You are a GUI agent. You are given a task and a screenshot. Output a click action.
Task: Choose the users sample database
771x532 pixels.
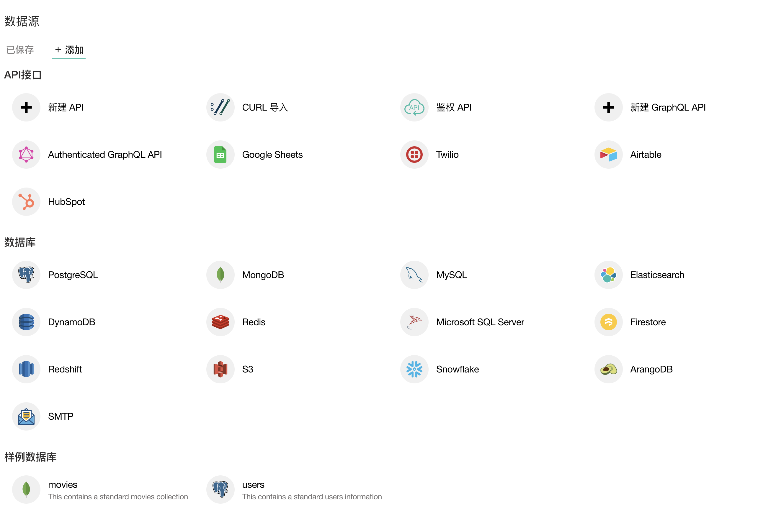(253, 485)
